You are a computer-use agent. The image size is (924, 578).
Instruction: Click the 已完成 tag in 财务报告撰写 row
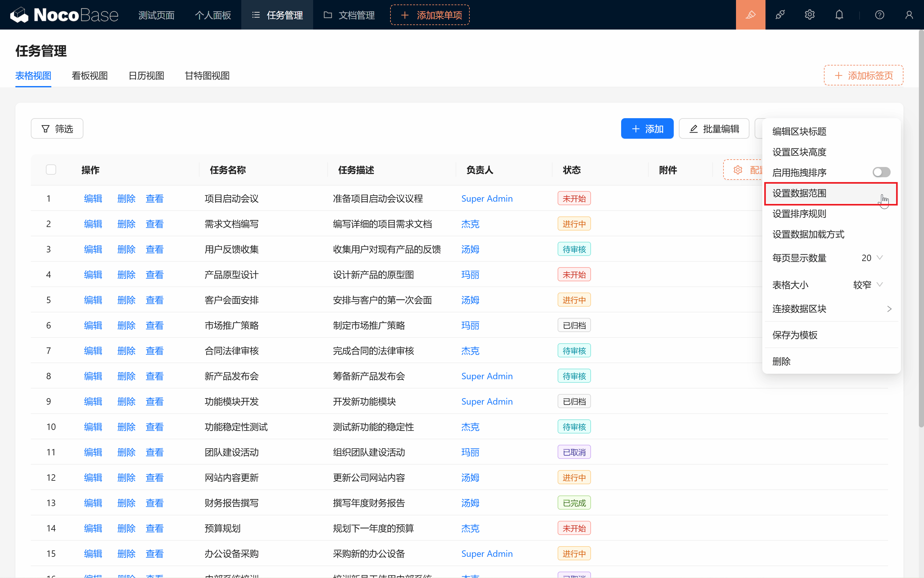tap(574, 503)
